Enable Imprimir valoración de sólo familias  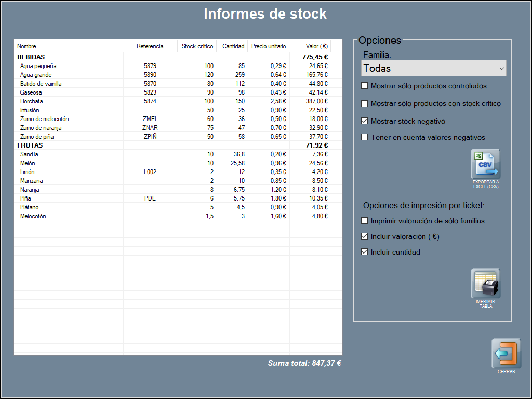pos(365,221)
